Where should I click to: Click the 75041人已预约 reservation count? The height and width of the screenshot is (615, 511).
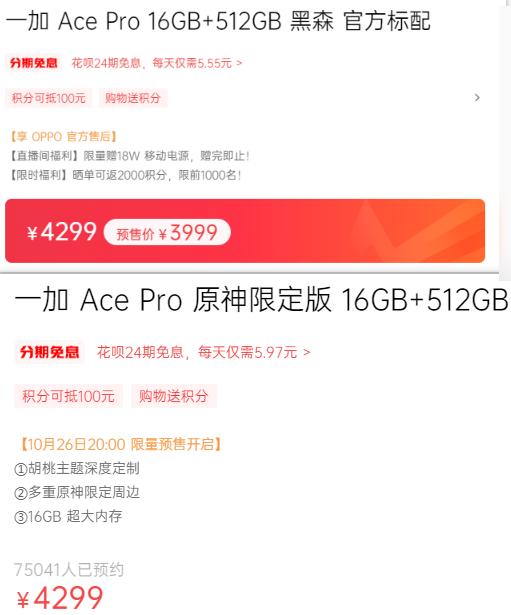(69, 570)
